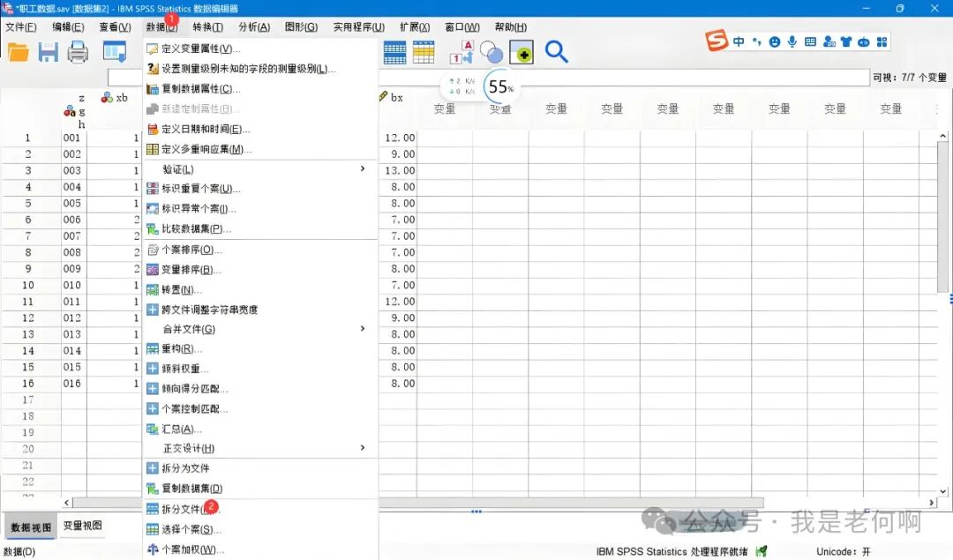Open the 转换(T) menu
Viewport: 953px width, 560px height.
(x=208, y=26)
